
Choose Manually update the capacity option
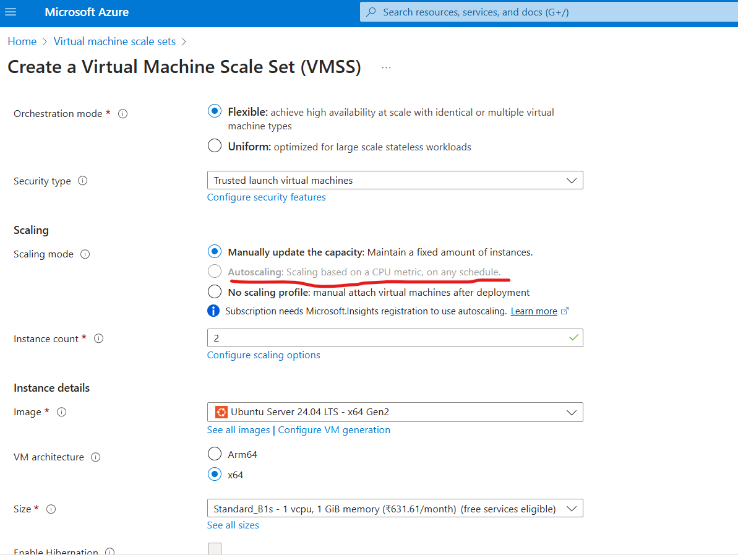coord(215,251)
